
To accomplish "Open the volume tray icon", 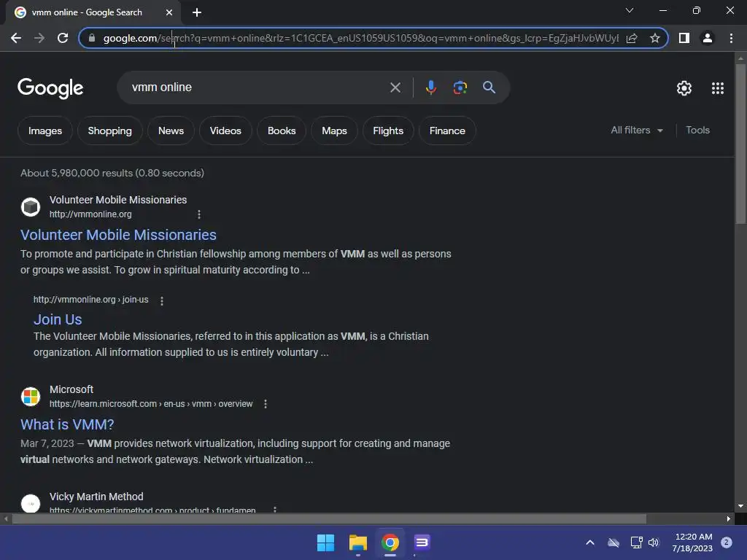I will pyautogui.click(x=654, y=542).
